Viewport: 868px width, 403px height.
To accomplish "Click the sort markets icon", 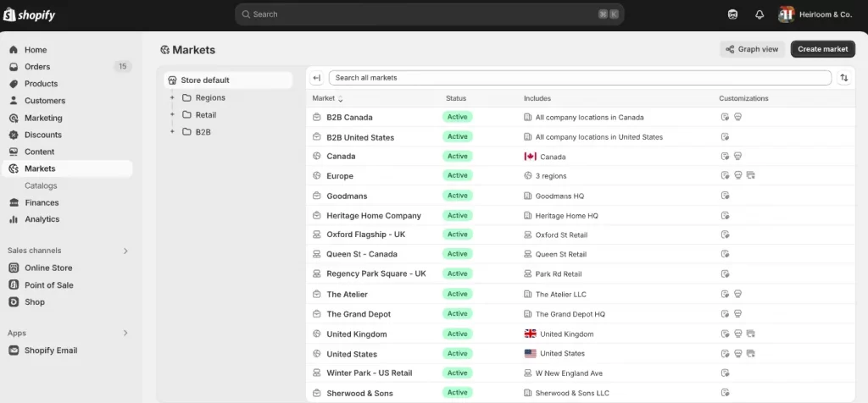I will [844, 78].
